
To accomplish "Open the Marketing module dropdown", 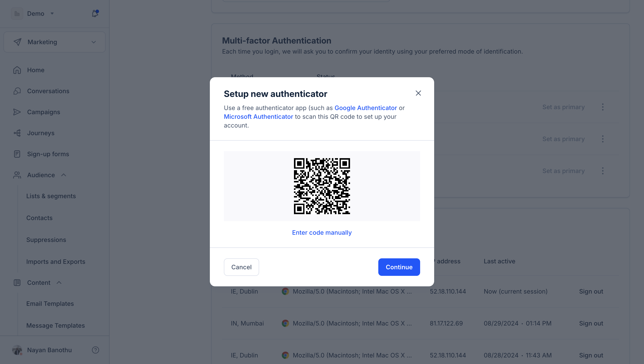I will pyautogui.click(x=55, y=42).
